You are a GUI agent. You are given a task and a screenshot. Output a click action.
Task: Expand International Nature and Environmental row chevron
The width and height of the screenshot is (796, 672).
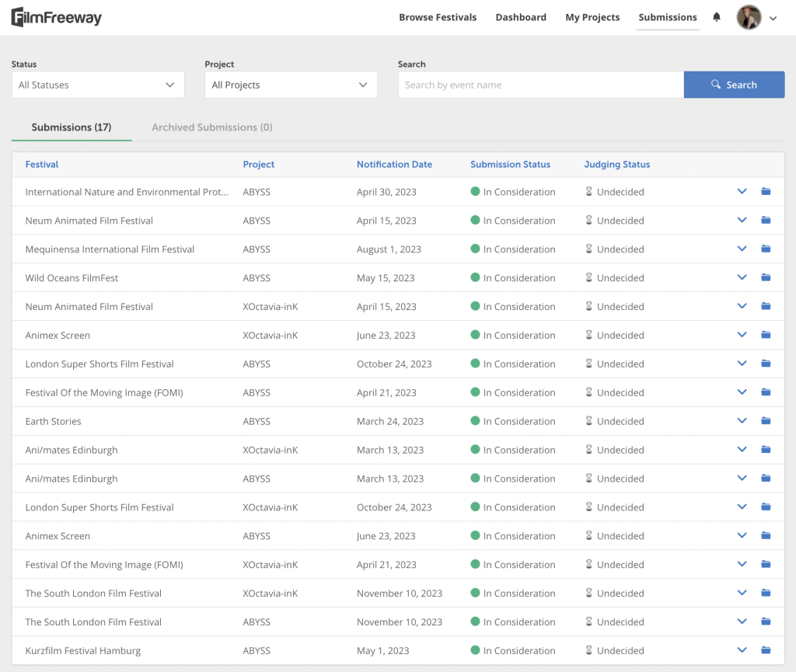coord(742,192)
